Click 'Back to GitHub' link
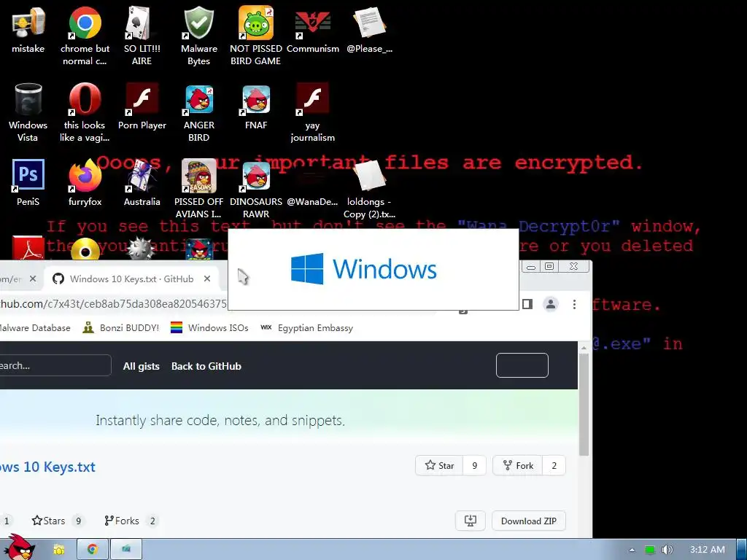This screenshot has height=560, width=747. point(206,366)
